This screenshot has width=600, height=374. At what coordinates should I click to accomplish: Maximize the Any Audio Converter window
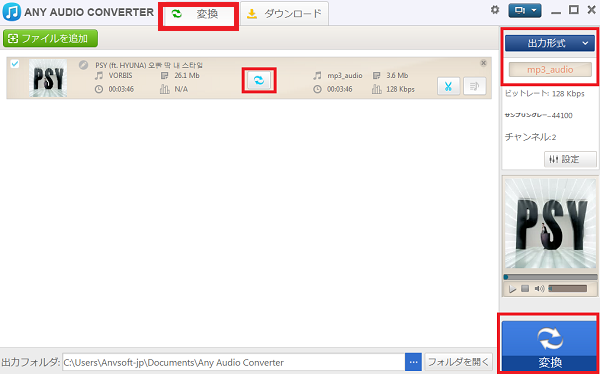[574, 10]
